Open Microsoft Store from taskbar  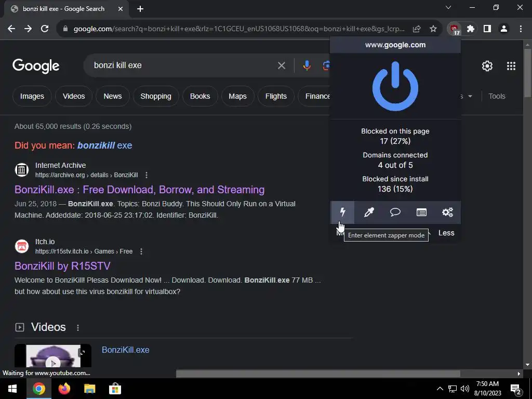115,389
